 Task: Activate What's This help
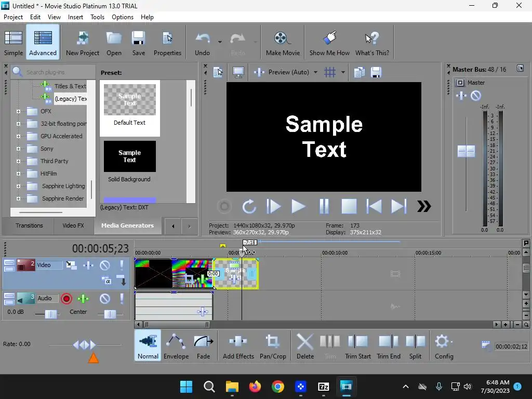[x=372, y=43]
